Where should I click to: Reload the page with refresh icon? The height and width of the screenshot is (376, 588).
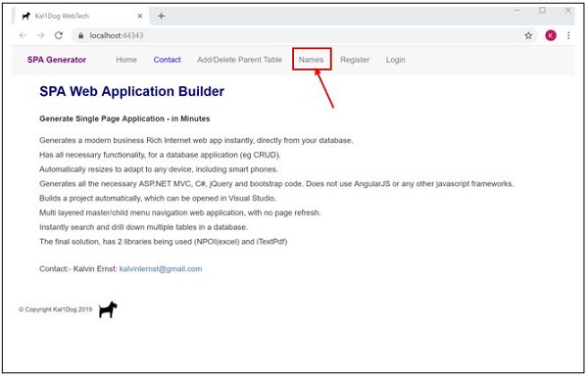[59, 35]
